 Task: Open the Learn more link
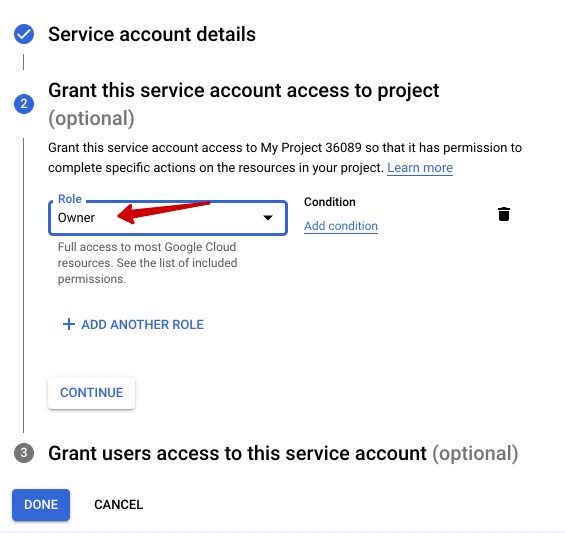(420, 168)
